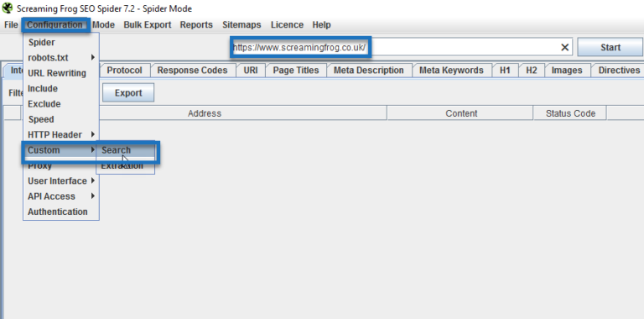644x319 pixels.
Task: Choose Speed menu item
Action: tap(60, 119)
